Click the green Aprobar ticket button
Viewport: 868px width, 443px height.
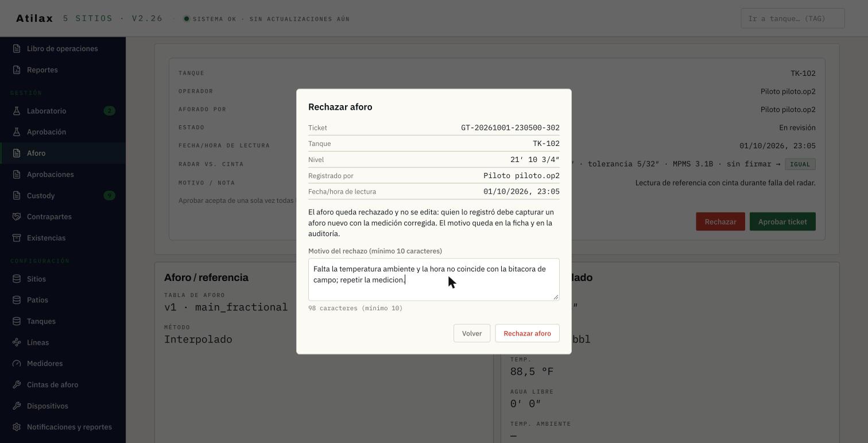782,222
